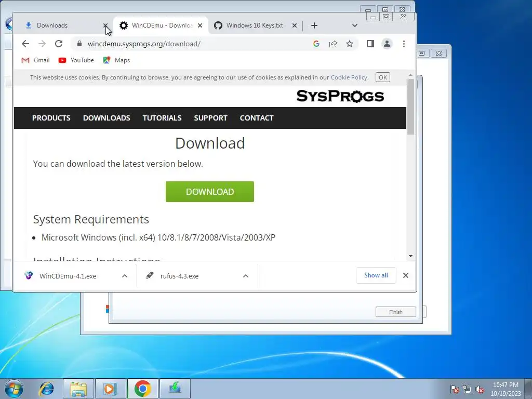
Task: Open the PRODUCTS menu
Action: tap(51, 118)
